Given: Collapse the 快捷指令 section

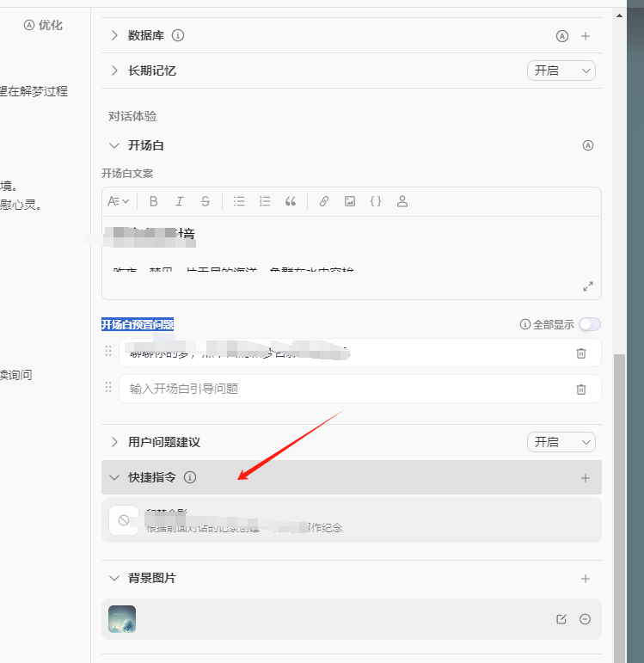Looking at the screenshot, I should (x=114, y=477).
